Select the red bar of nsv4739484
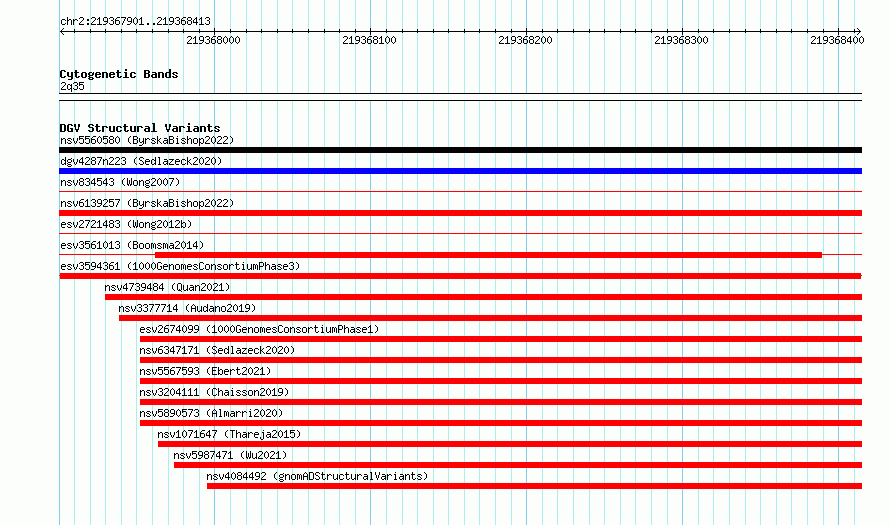Viewport: 890px width, 525px height. pos(483,297)
